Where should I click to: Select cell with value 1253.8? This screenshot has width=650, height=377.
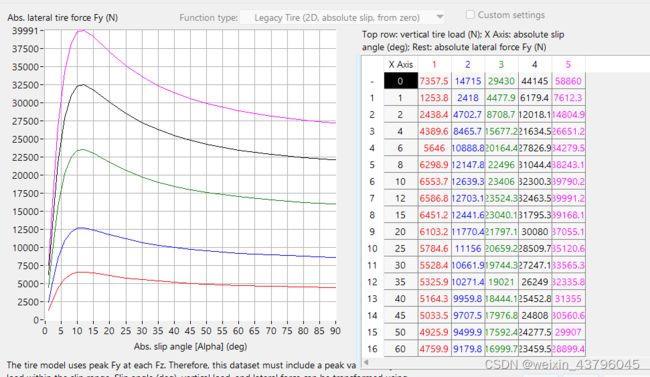pos(434,98)
